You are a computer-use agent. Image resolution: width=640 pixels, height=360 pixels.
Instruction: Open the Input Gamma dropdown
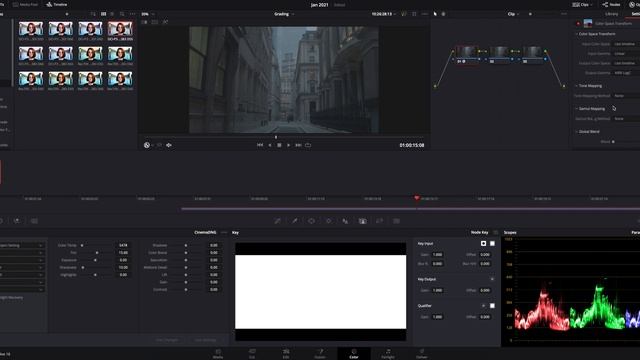(x=626, y=53)
